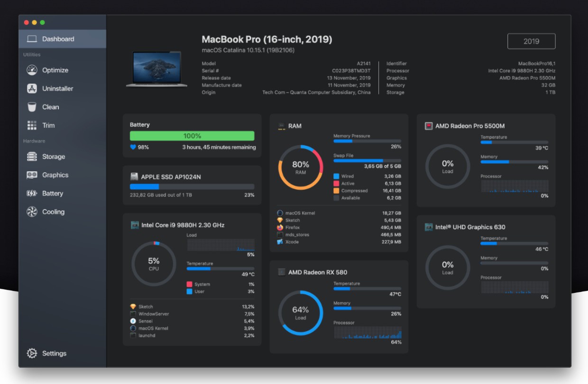Click the red System legend swatch
The height and width of the screenshot is (384, 588).
[x=190, y=284]
